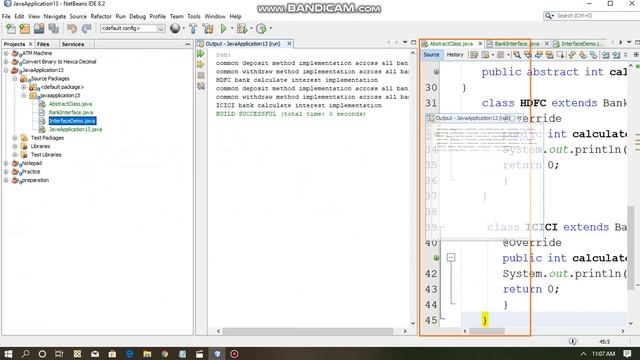Expand the Libraries node

(15, 146)
